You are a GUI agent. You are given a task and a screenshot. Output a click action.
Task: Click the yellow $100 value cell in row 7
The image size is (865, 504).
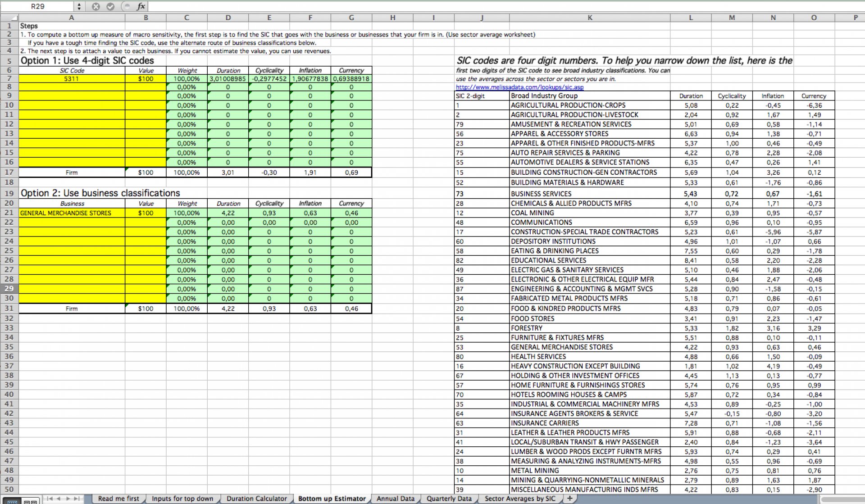[x=146, y=79]
